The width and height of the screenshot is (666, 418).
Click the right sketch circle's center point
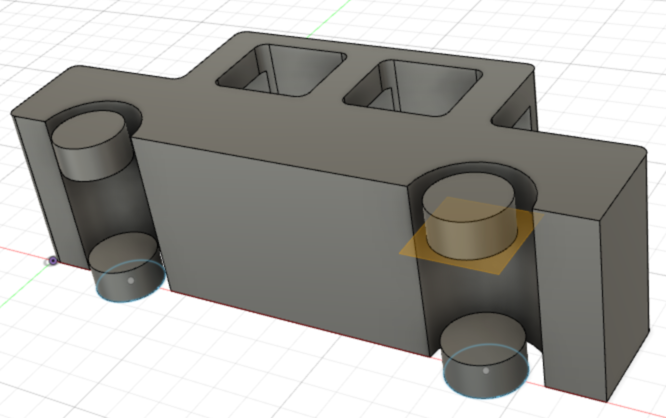[486, 371]
